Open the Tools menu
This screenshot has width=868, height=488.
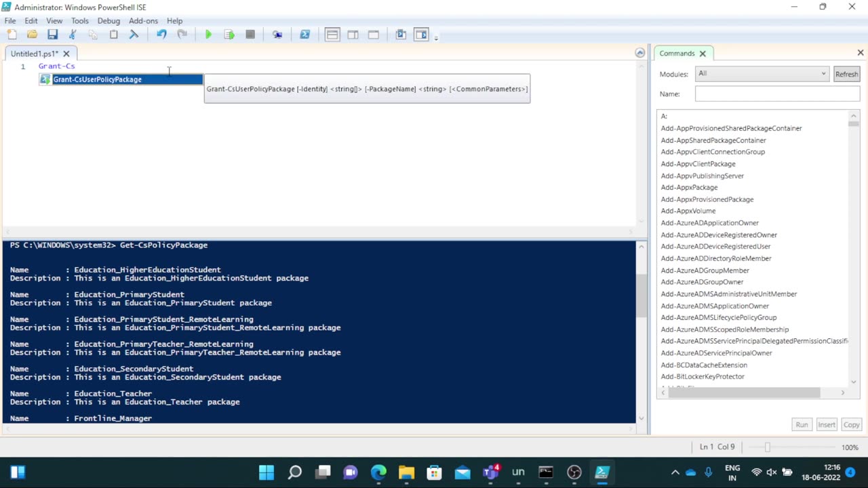[80, 21]
